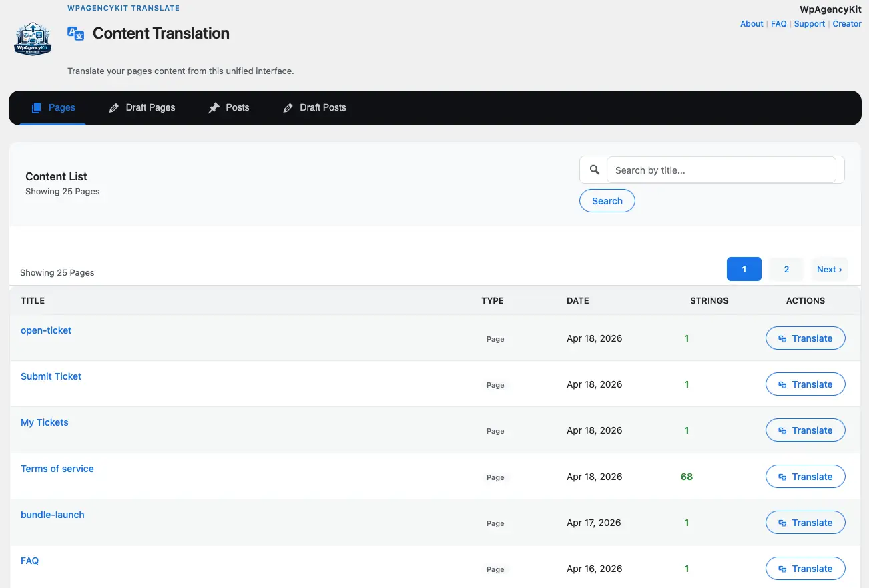The height and width of the screenshot is (588, 869).
Task: Translate the Submit Ticket page
Action: point(805,384)
